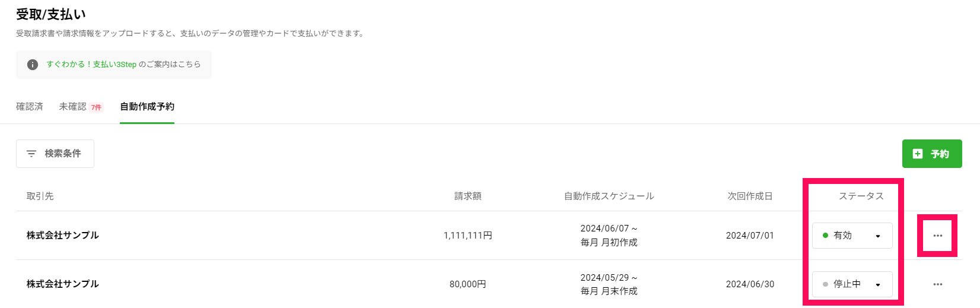Image resolution: width=980 pixels, height=308 pixels.
Task: Click the filter icon beside 検索条件
Action: [31, 154]
